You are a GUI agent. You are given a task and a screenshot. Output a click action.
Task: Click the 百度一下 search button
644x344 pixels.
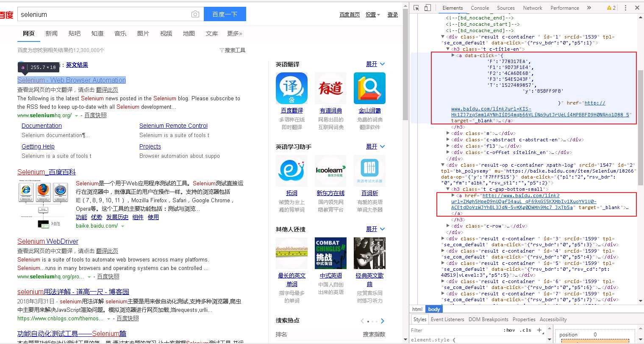click(x=225, y=14)
